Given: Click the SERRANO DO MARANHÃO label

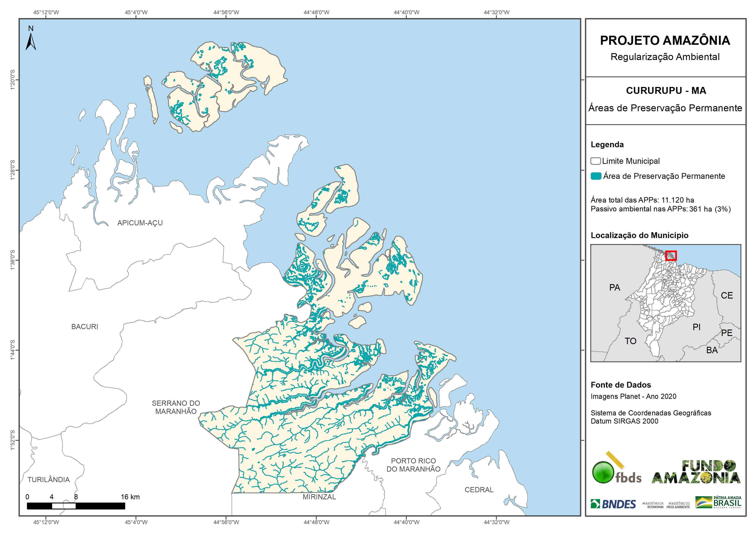Looking at the screenshot, I should click(x=176, y=407).
